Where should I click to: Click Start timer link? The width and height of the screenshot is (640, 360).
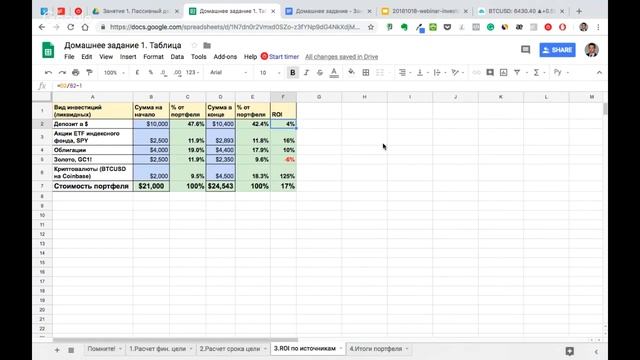(280, 57)
